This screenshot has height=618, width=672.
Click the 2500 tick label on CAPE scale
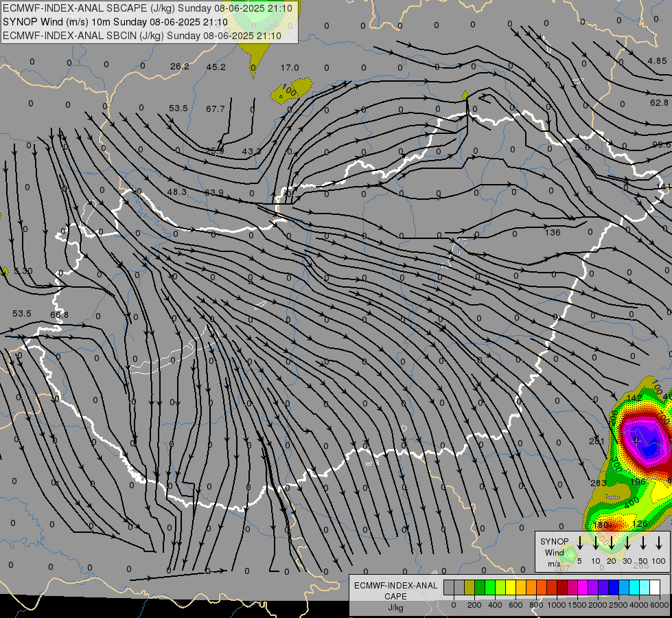618,605
